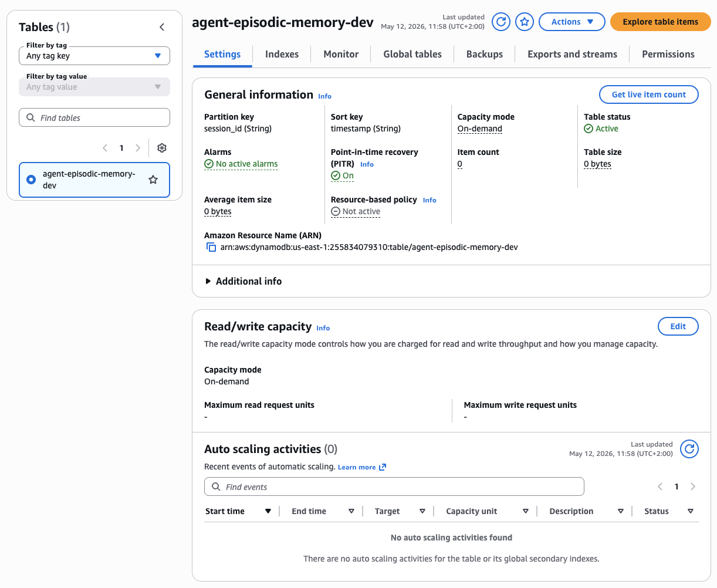Switch to the Settings tab
This screenshot has width=717, height=588.
(x=222, y=54)
